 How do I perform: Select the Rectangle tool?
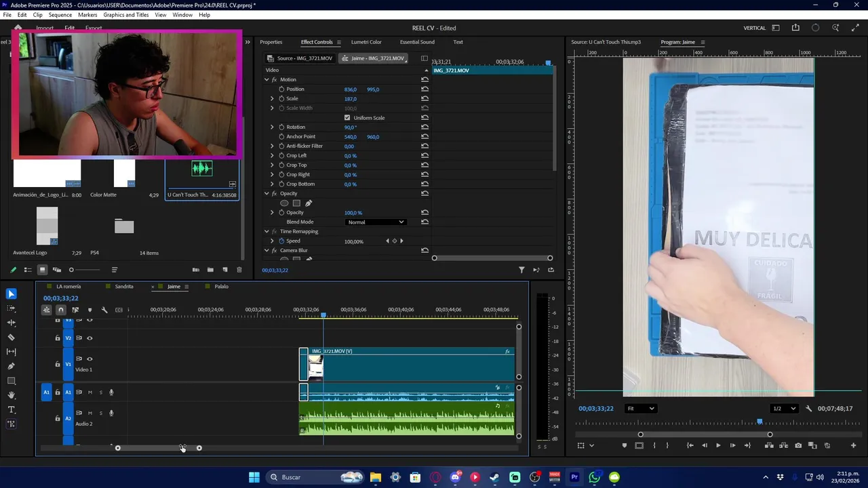[x=11, y=381]
